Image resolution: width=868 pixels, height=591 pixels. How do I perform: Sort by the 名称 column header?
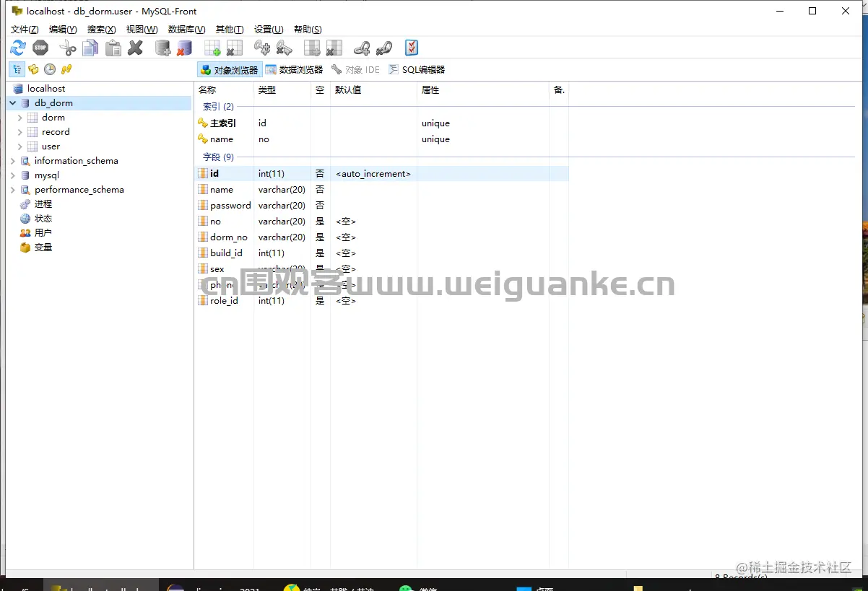click(225, 90)
